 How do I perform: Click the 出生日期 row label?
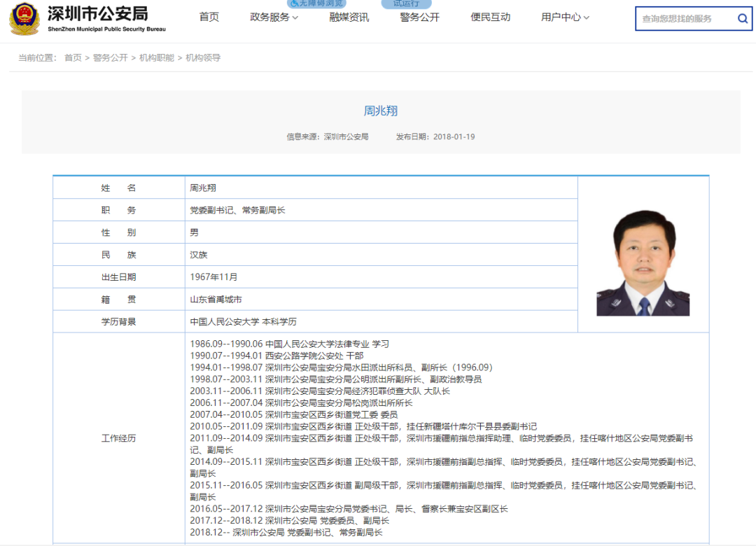pyautogui.click(x=118, y=277)
